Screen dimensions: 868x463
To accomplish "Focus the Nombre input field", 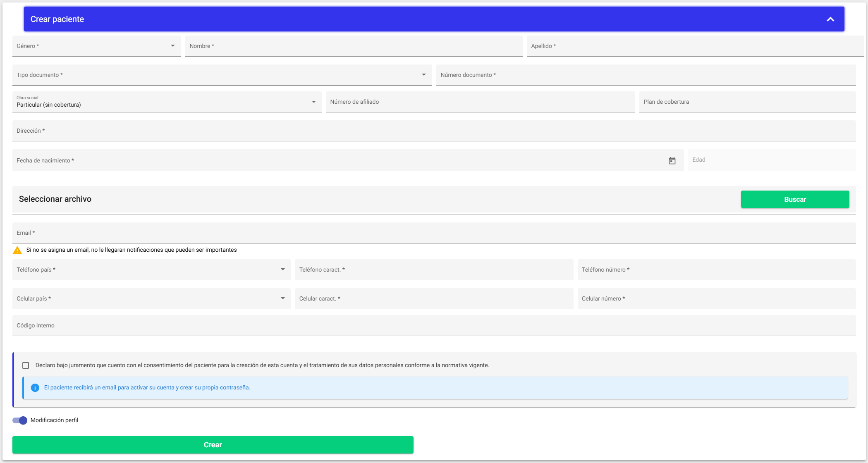I will tap(354, 46).
